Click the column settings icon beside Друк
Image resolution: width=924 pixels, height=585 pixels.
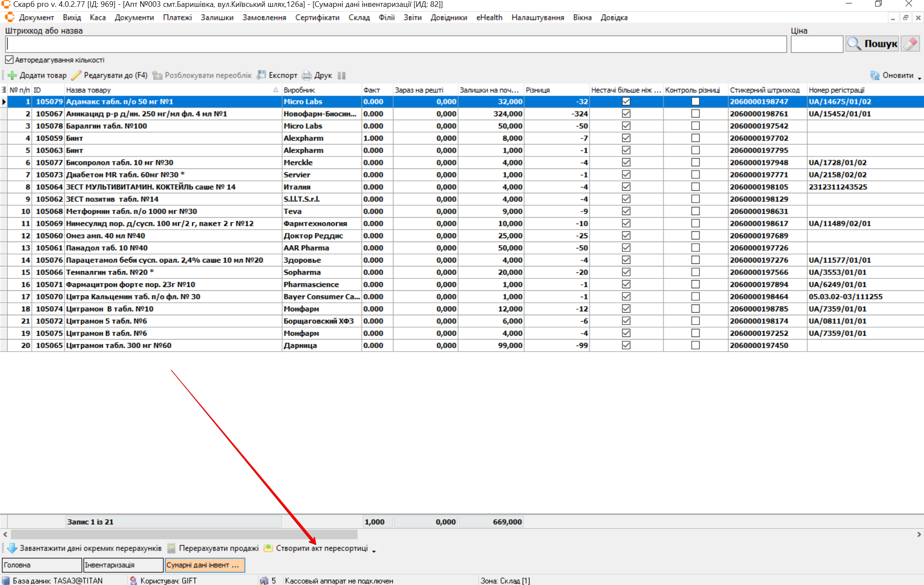pyautogui.click(x=341, y=76)
